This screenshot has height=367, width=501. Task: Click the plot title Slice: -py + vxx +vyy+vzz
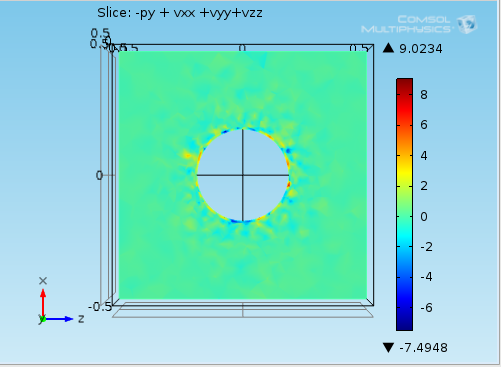point(180,13)
